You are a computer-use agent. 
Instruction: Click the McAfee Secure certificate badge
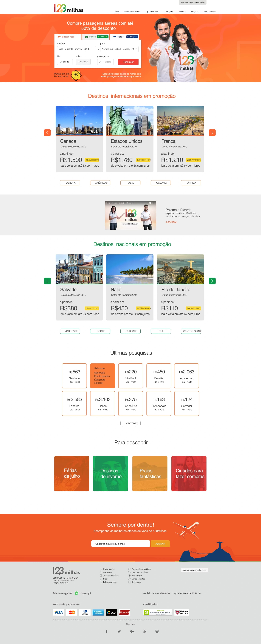(182, 612)
